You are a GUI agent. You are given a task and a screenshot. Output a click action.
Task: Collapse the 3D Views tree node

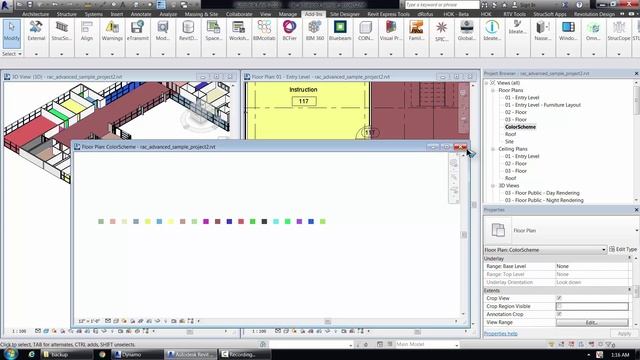point(493,186)
